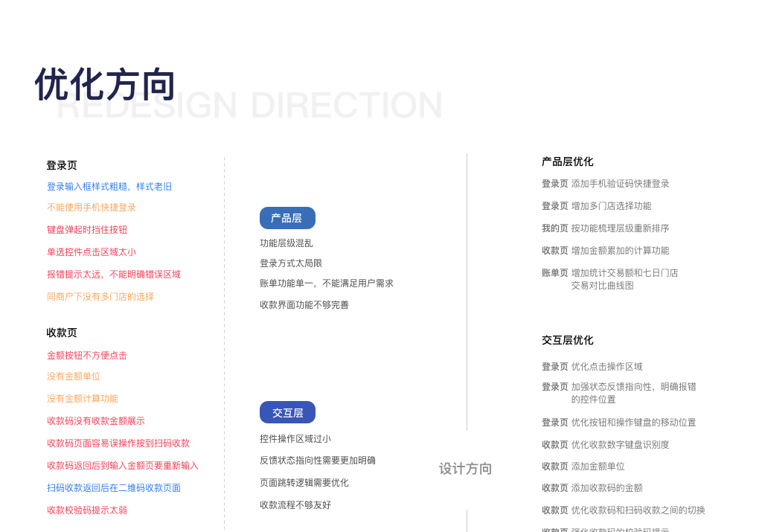Select the 功能层级混乱 line under 产品层

click(286, 243)
